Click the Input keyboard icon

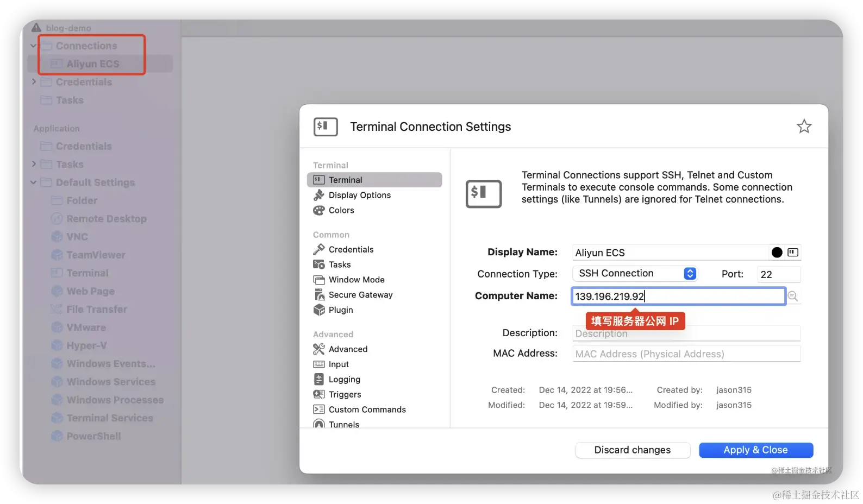[x=319, y=364]
